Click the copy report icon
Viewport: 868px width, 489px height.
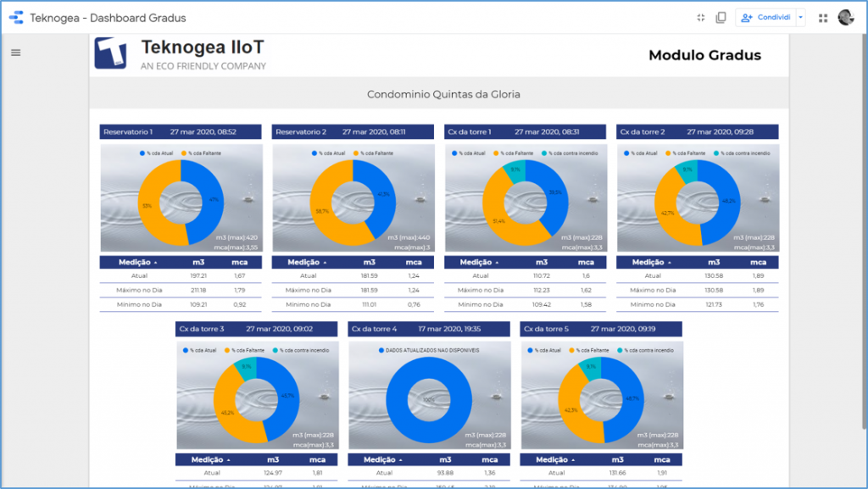721,18
